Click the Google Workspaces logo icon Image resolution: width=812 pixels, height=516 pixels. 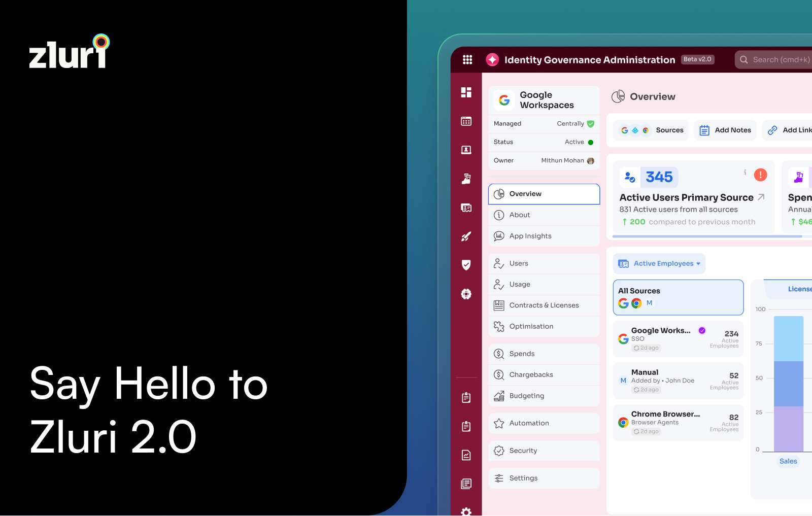point(504,100)
